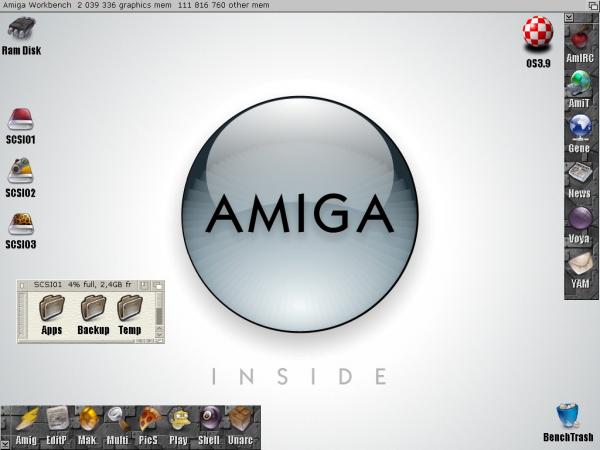Open the Apps folder in SCSI01 window

52,315
